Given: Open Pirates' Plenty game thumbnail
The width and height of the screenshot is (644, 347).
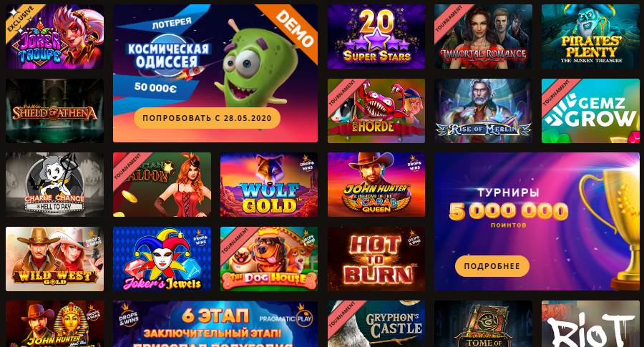Looking at the screenshot, I should pyautogui.click(x=590, y=36).
